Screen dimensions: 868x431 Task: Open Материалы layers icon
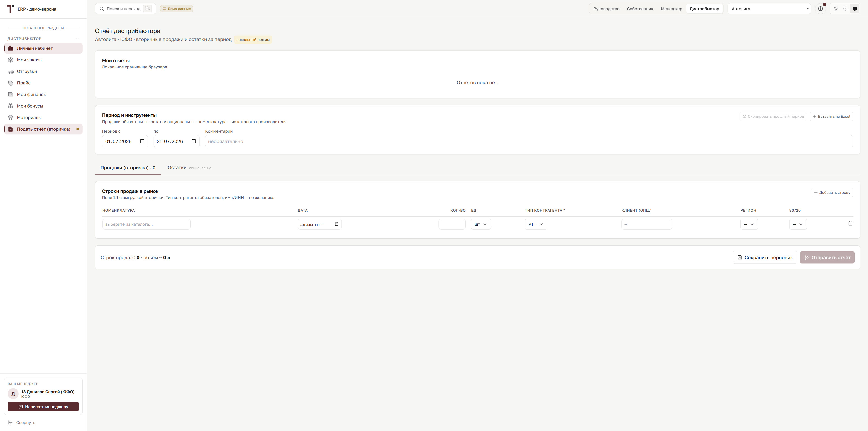(x=10, y=117)
